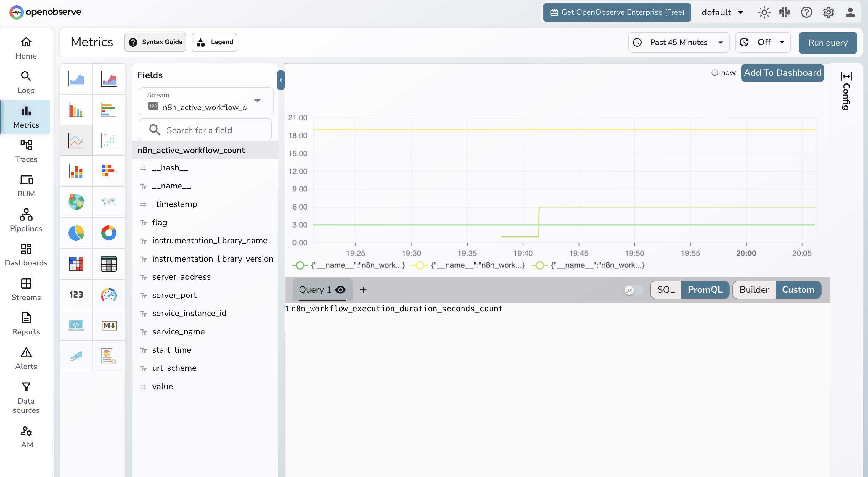Toggle the yellow second legend series
This screenshot has width=868, height=477.
coord(468,265)
